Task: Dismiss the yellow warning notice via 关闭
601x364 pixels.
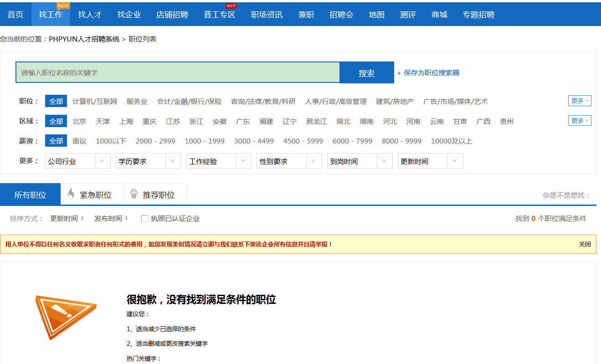Action: coord(585,244)
